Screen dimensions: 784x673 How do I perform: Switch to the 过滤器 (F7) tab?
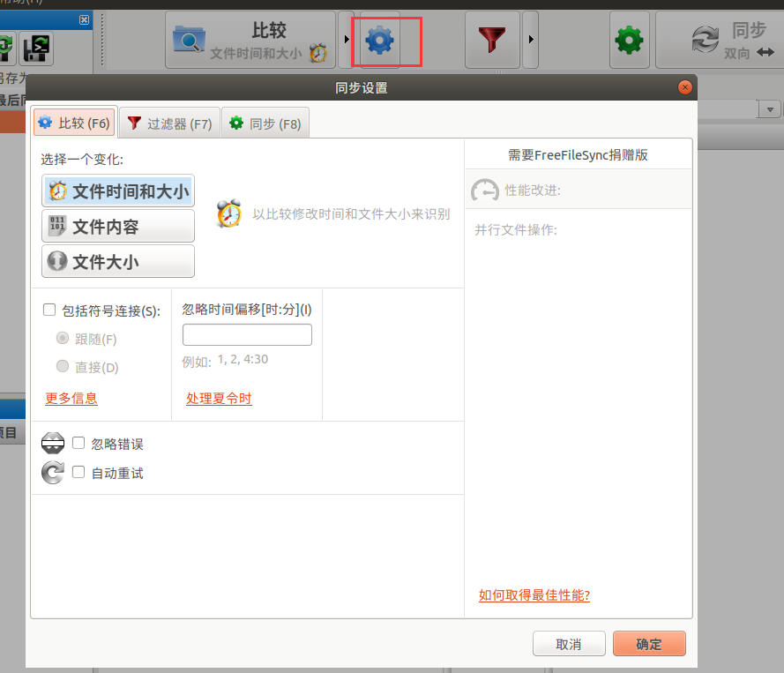[168, 123]
